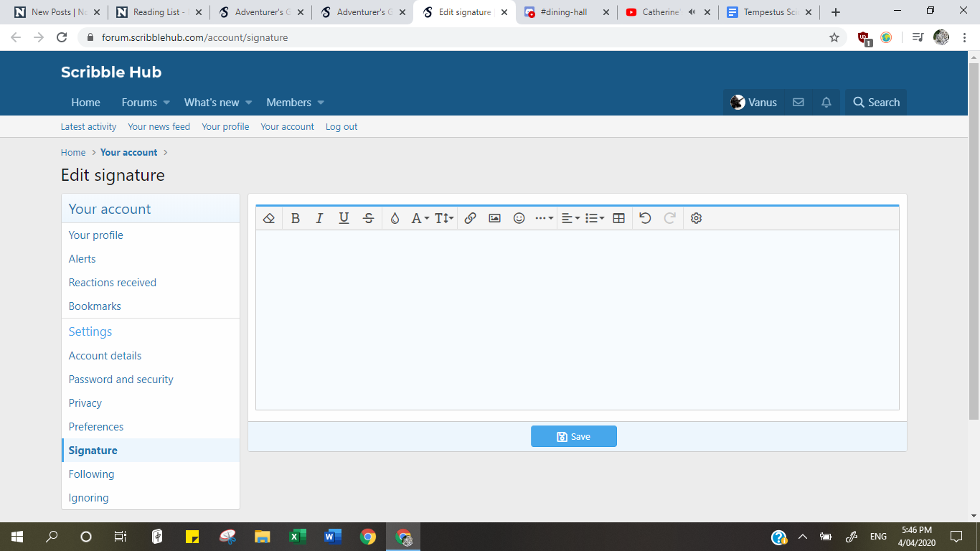
Task: Expand the text alignment dropdown
Action: pyautogui.click(x=570, y=218)
